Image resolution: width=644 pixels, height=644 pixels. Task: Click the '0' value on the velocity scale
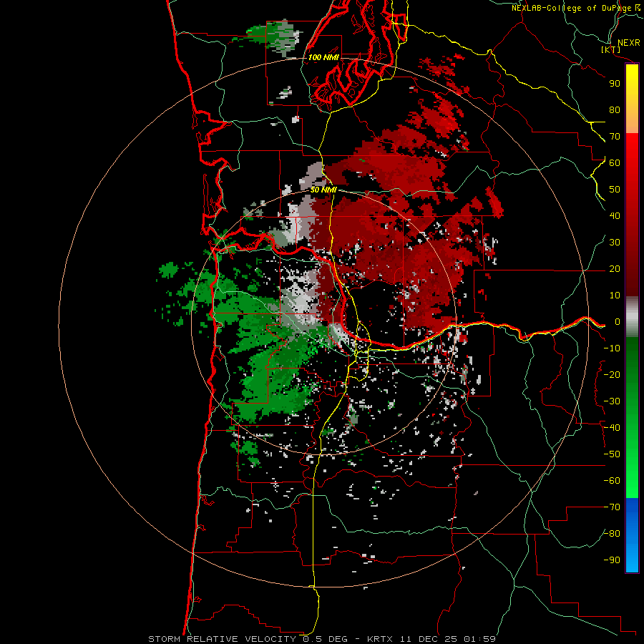617,321
